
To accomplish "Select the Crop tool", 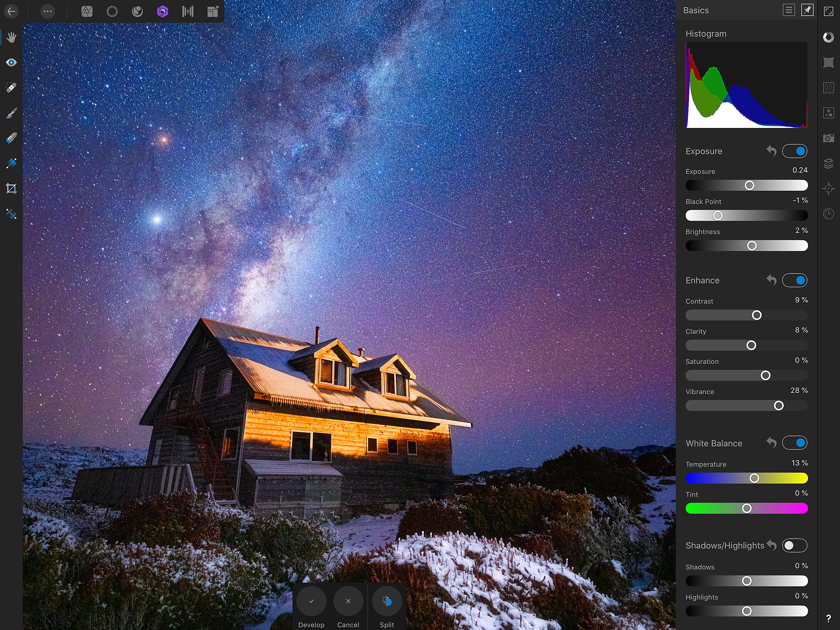I will [11, 189].
